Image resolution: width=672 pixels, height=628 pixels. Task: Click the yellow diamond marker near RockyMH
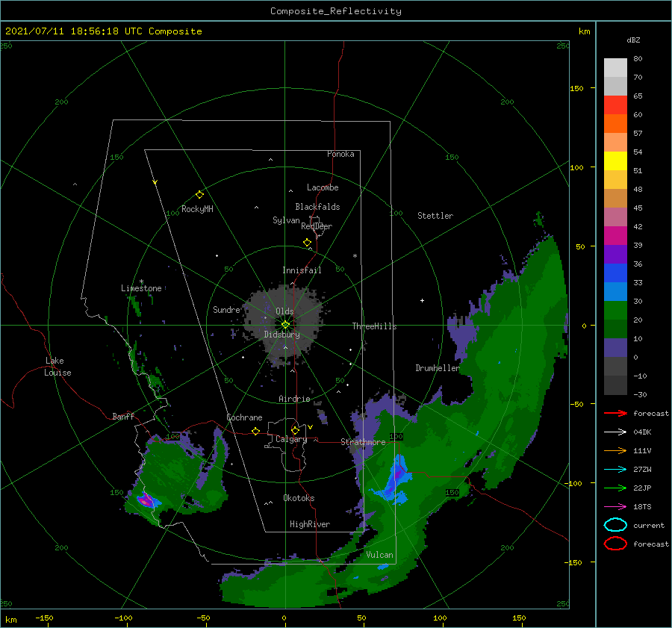coord(199,195)
